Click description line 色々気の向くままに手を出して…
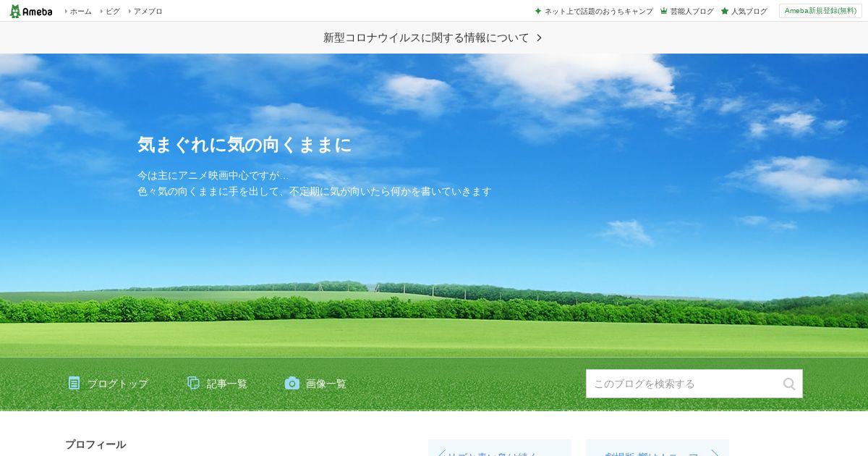The height and width of the screenshot is (456, 868). click(x=315, y=191)
